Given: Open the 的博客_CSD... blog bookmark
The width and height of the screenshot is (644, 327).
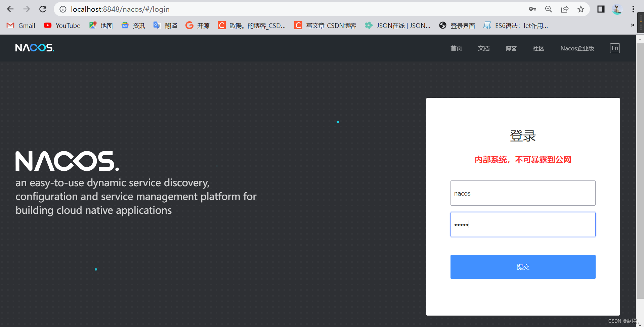Looking at the screenshot, I should [x=252, y=26].
